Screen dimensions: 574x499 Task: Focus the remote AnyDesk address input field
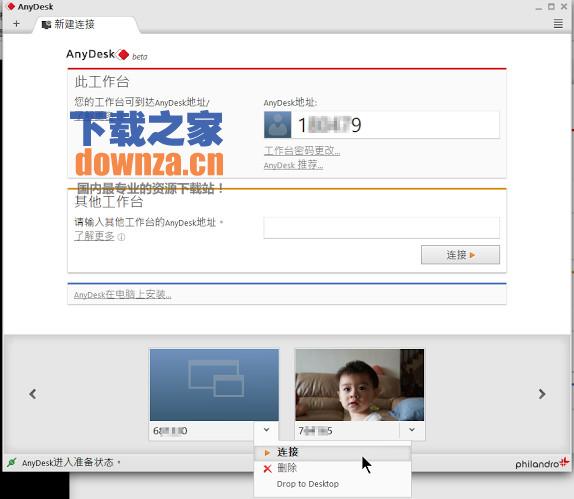pos(381,227)
